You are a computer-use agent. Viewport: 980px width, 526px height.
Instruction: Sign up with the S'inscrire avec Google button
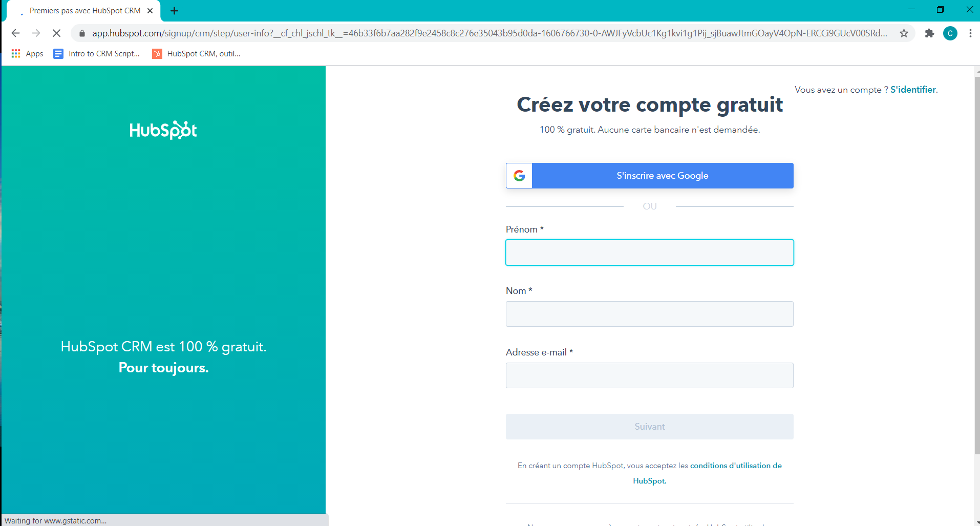[650, 176]
